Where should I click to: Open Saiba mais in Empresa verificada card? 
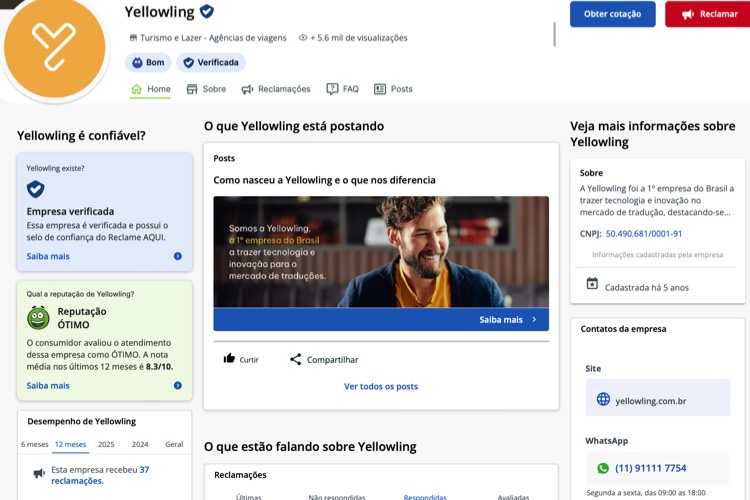48,256
